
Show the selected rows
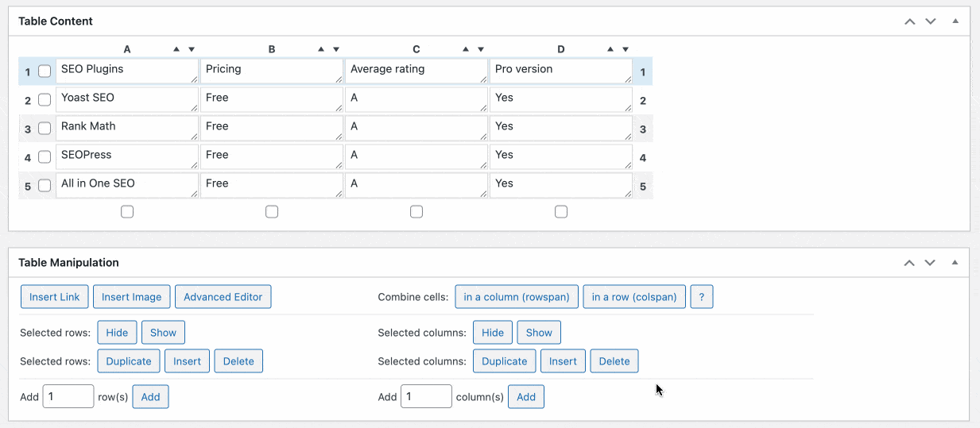(x=164, y=333)
